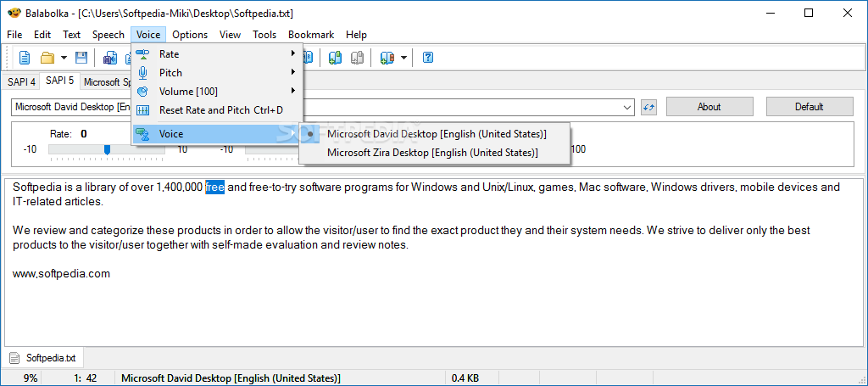This screenshot has height=386, width=868.
Task: Switch to the Microsoft Speech Platform tab
Action: (106, 82)
